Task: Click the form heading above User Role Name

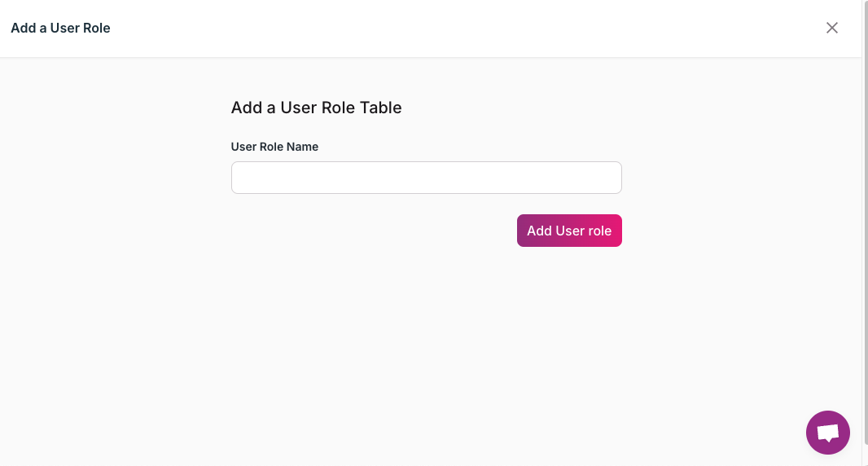Action: [x=316, y=108]
